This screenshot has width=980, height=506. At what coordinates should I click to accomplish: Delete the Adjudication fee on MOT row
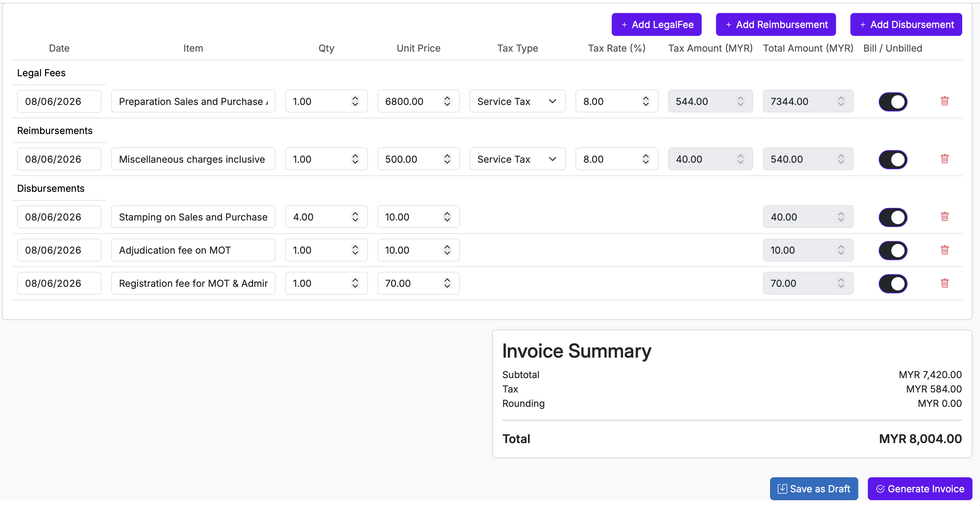(944, 250)
